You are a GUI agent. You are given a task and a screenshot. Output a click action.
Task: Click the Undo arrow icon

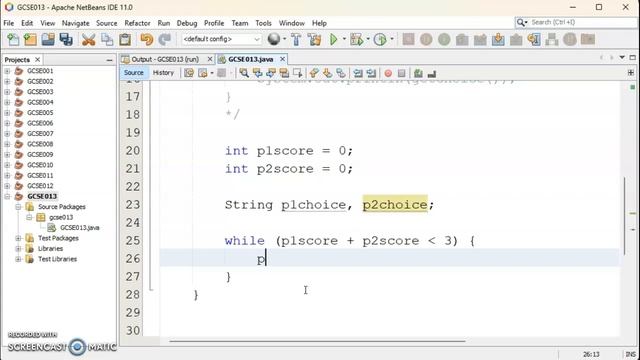tap(147, 40)
